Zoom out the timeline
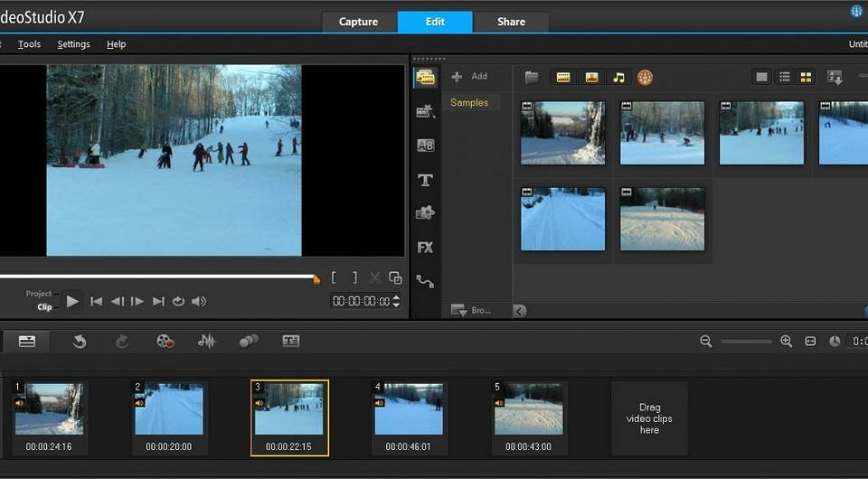 pos(706,342)
